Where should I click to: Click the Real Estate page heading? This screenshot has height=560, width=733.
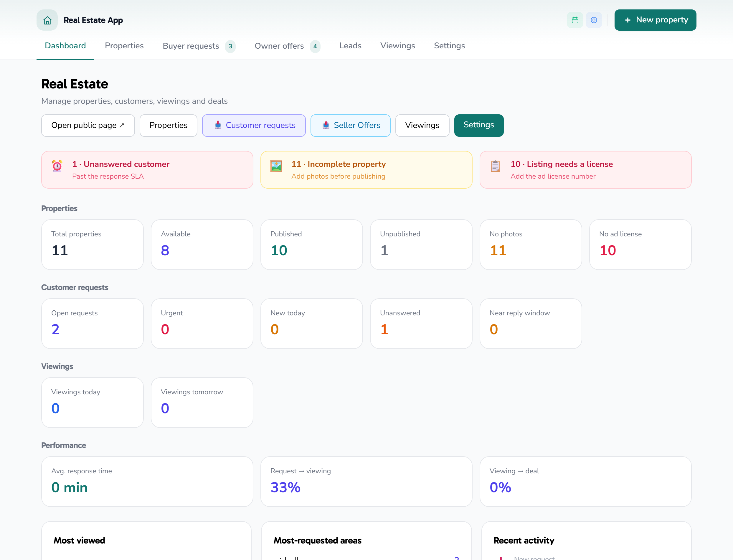[x=75, y=84]
